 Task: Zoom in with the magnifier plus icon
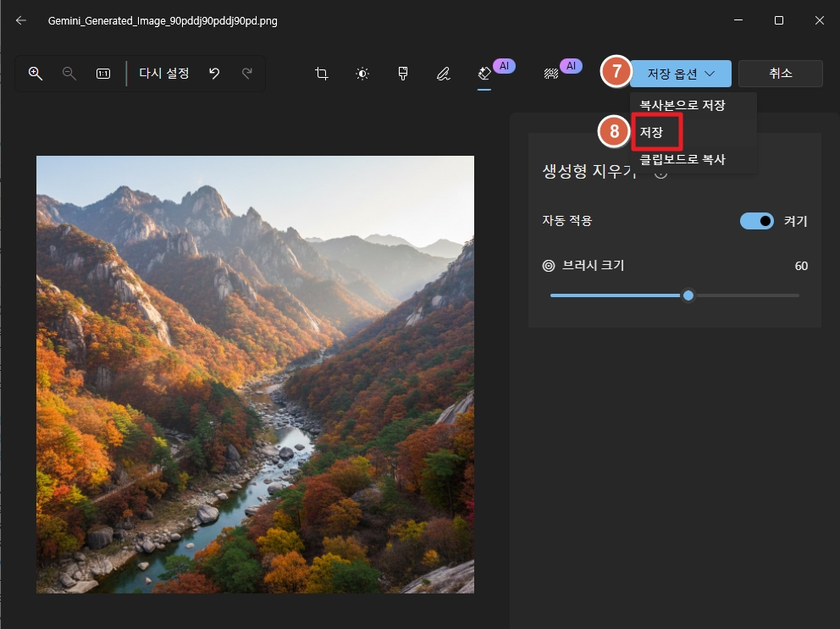click(x=36, y=74)
